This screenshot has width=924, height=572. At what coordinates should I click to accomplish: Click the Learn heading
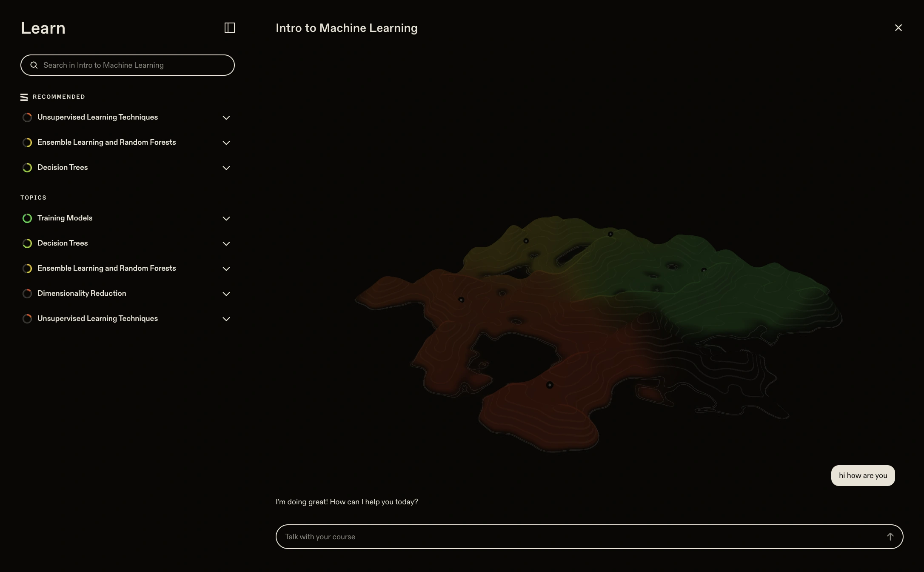click(x=43, y=28)
